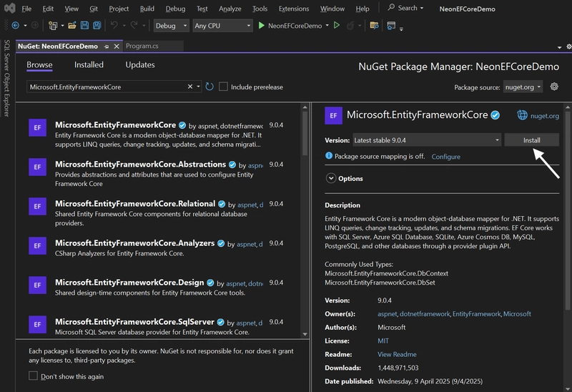Click Start Without Debugging outline play icon

pyautogui.click(x=337, y=26)
